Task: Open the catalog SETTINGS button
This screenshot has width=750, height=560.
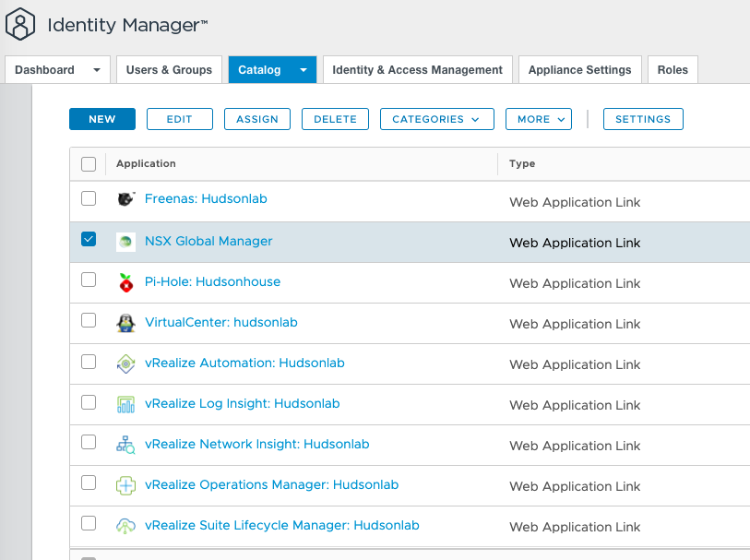Action: (643, 119)
